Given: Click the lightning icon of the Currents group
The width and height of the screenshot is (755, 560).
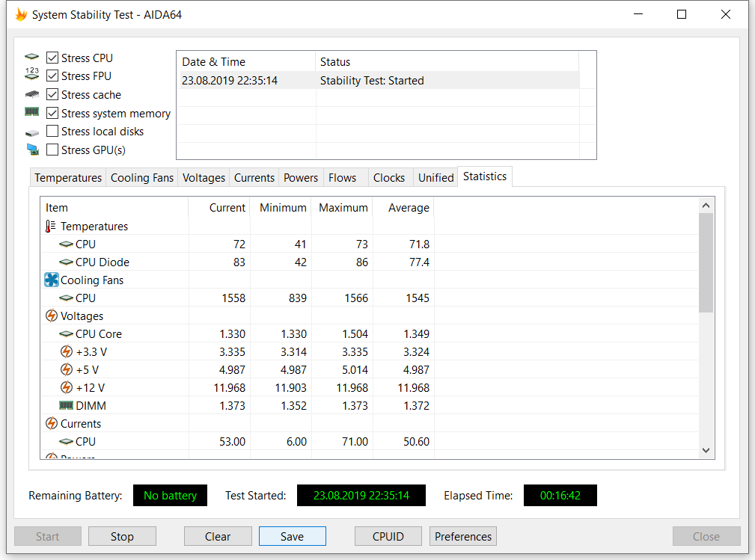Looking at the screenshot, I should [x=52, y=423].
